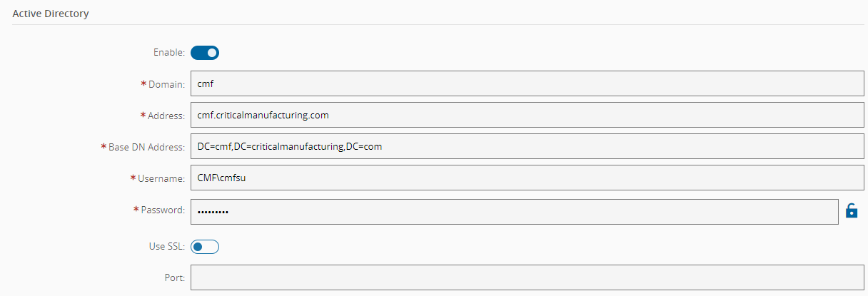868x296 pixels.
Task: Click the required asterisk next to Domain
Action: 143,84
